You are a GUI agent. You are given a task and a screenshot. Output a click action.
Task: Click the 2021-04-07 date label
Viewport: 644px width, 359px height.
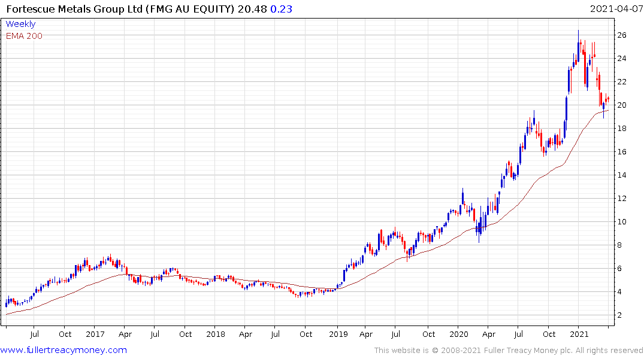point(616,9)
